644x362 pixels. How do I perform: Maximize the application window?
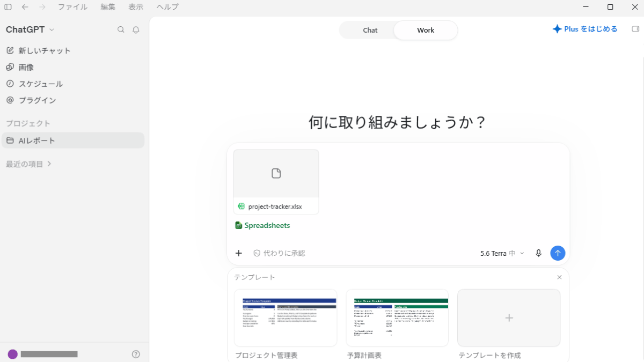click(x=610, y=7)
